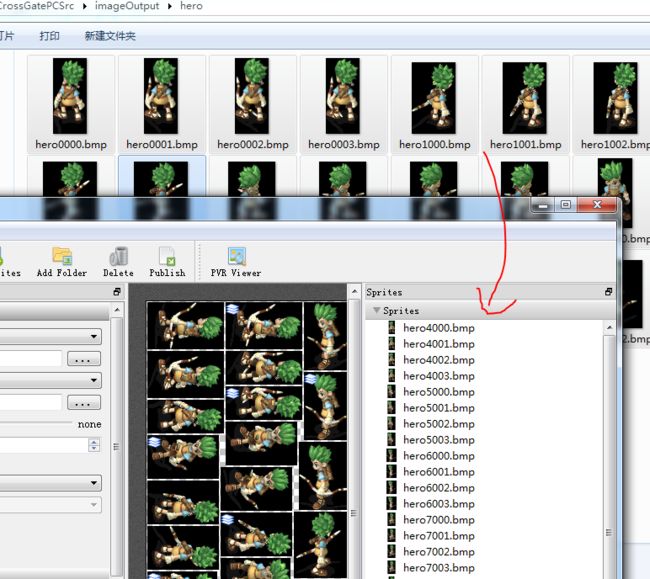The height and width of the screenshot is (579, 650).
Task: Click the Add Folder toolbar icon
Action: coord(62,257)
